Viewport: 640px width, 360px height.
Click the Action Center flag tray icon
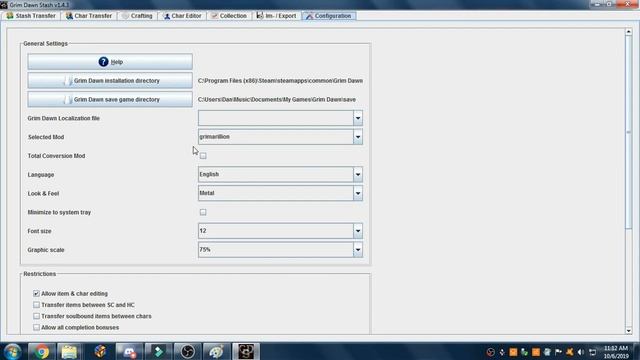coord(559,352)
